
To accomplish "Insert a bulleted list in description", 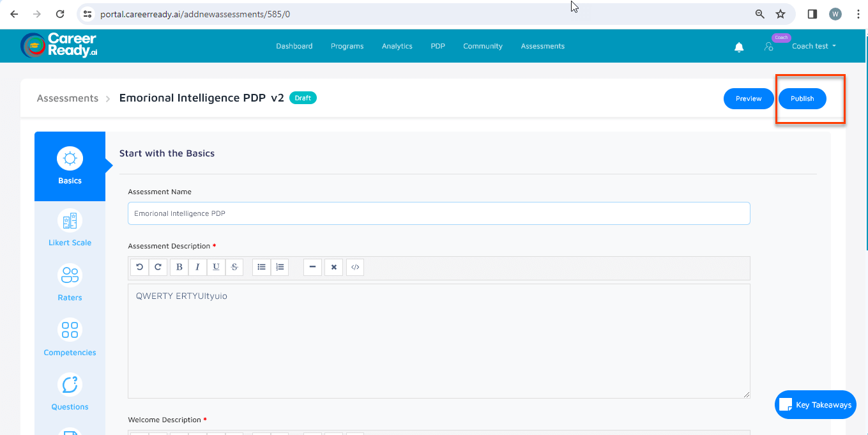I will pyautogui.click(x=261, y=267).
